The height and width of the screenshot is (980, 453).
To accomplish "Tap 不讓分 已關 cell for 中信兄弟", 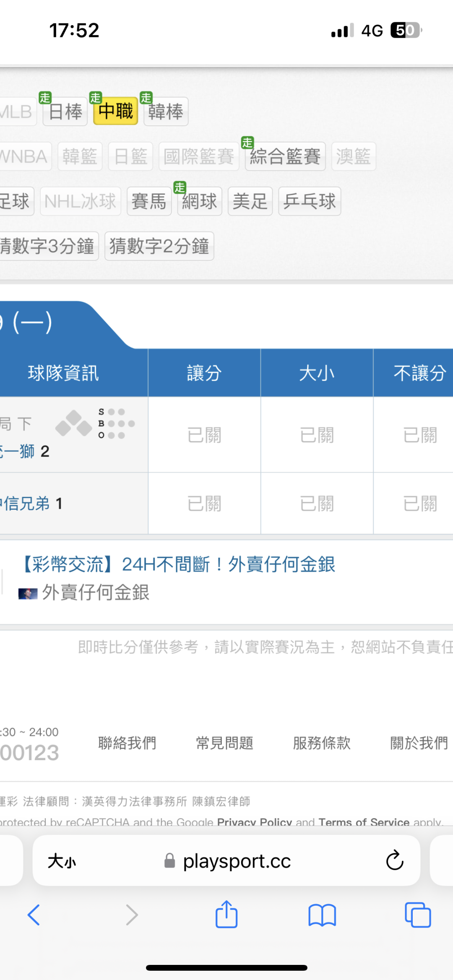I will (414, 503).
